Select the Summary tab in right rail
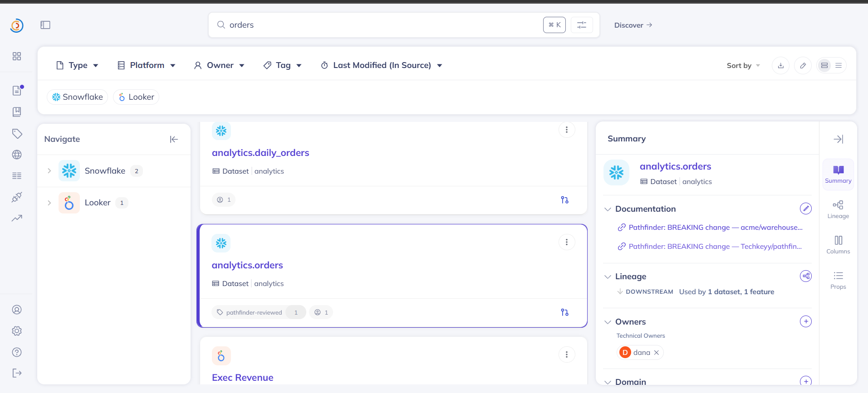This screenshot has height=393, width=868. click(x=838, y=174)
